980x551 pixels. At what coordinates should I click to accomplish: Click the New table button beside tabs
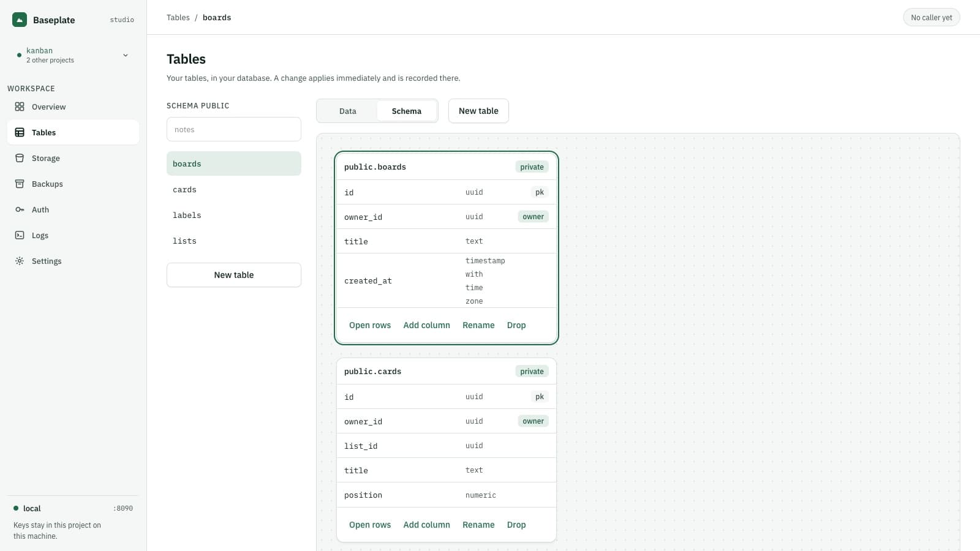coord(478,111)
